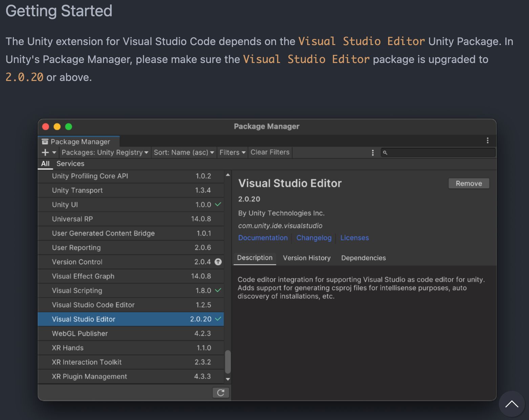Click the yellow minimize window button
The image size is (529, 420).
(x=57, y=127)
